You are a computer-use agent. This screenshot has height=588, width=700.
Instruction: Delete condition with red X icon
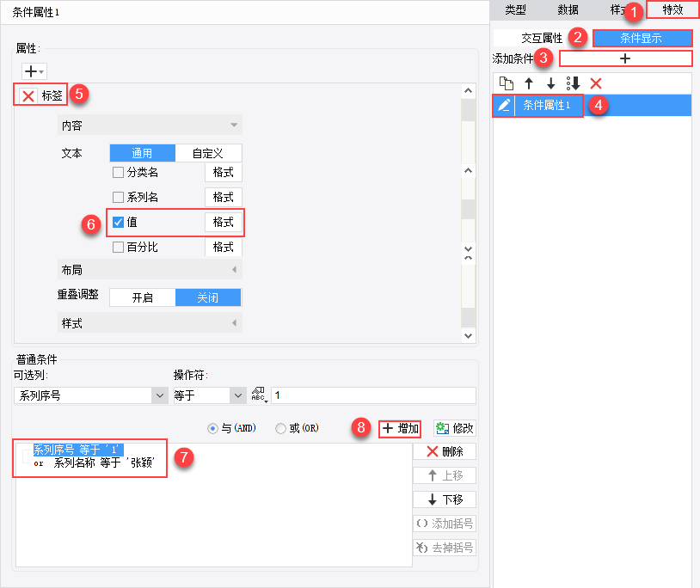pos(596,83)
